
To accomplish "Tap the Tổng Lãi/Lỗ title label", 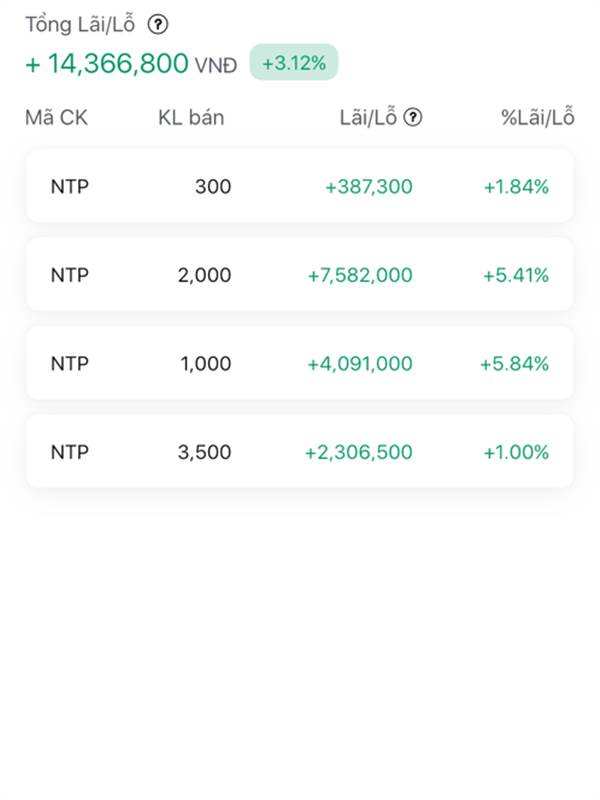I will click(x=80, y=25).
